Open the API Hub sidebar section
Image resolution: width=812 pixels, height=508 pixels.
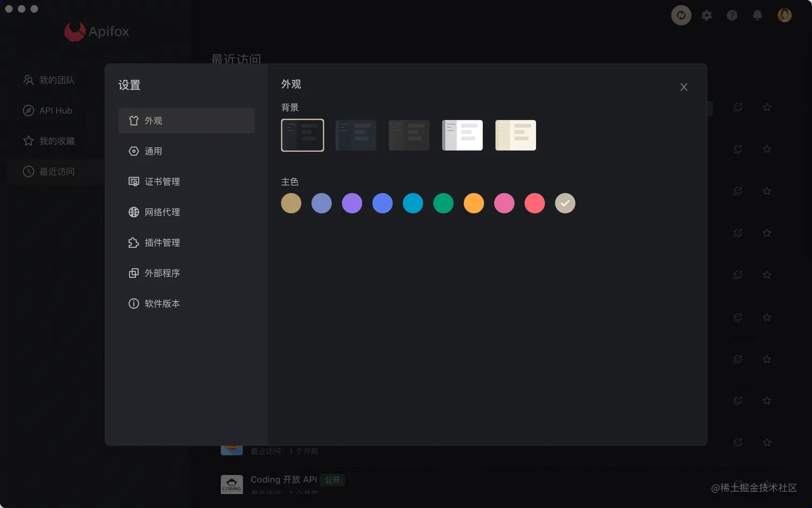click(55, 110)
